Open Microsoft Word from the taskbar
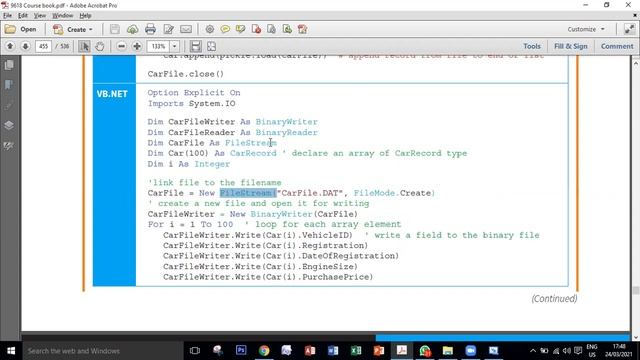This screenshot has width=640, height=360. click(x=333, y=351)
